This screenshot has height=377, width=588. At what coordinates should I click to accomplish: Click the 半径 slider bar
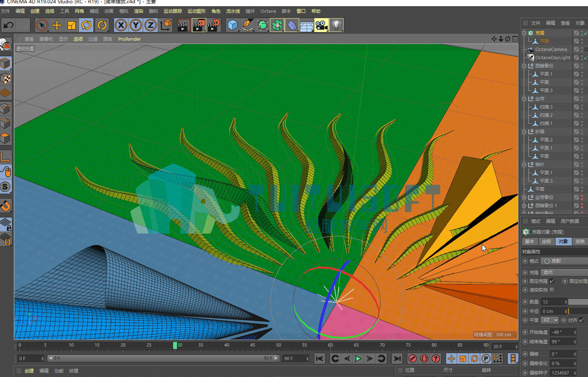pos(578,311)
